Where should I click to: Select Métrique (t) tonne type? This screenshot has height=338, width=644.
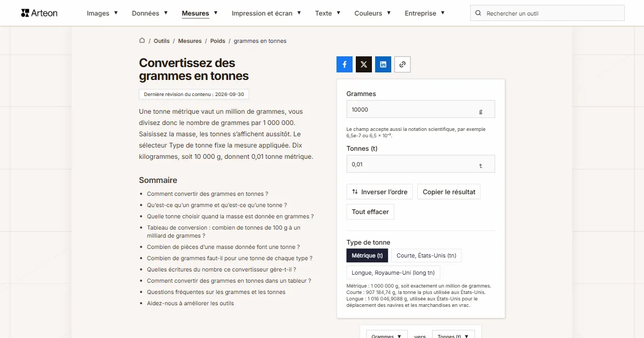point(367,255)
